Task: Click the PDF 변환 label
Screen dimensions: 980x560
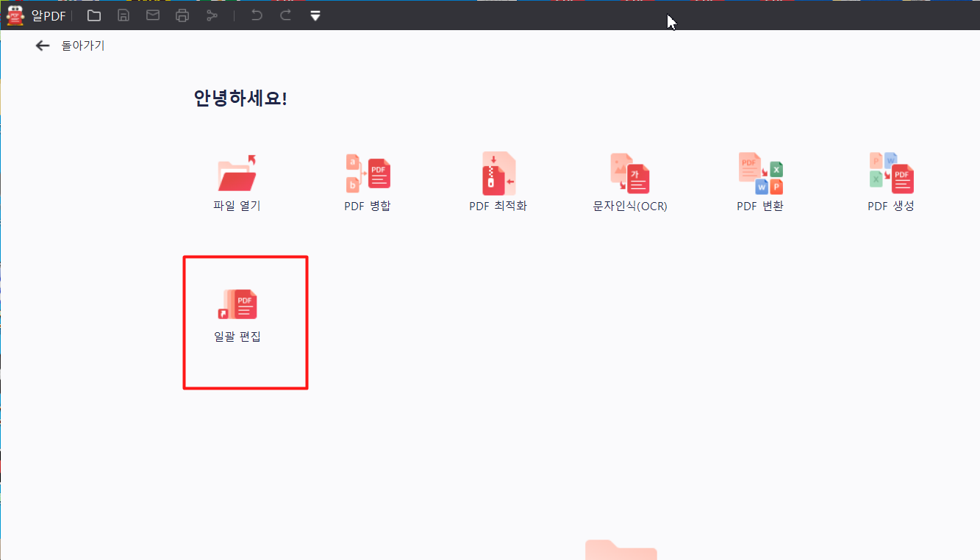Action: (x=760, y=206)
